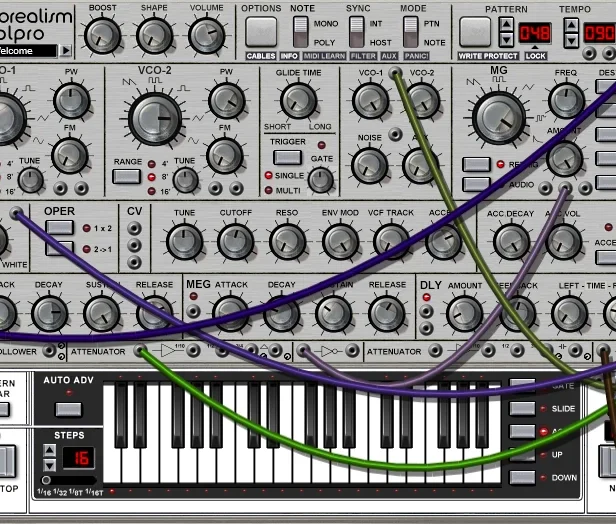This screenshot has height=524, width=616.
Task: Adjust the VOLUME knob
Action: pyautogui.click(x=206, y=36)
